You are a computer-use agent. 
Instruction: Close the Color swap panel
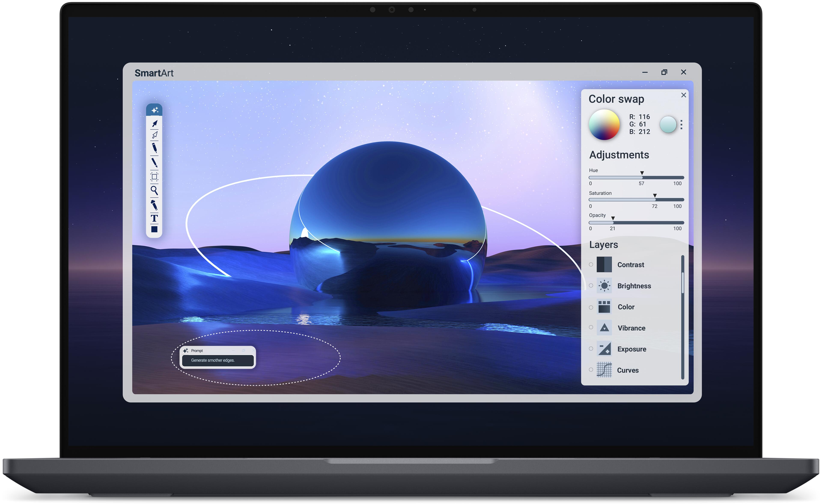(x=684, y=95)
